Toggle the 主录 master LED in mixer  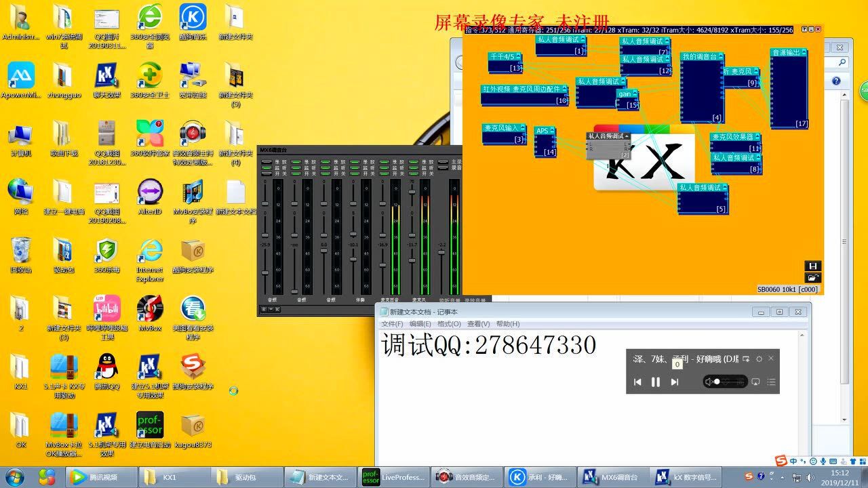[443, 161]
